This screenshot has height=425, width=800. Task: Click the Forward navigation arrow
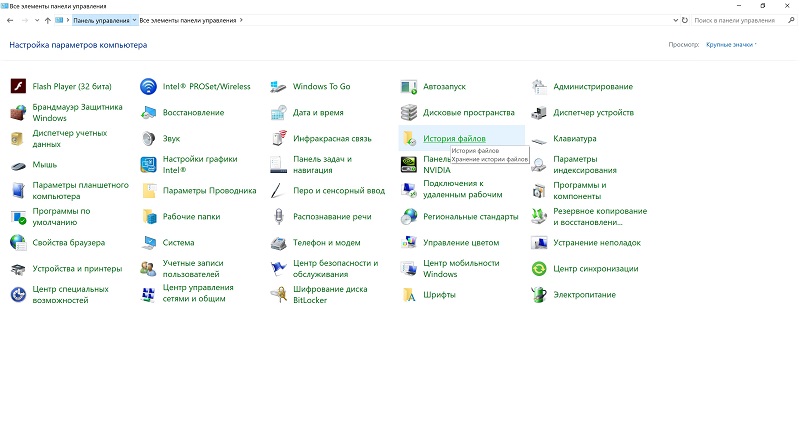point(24,20)
